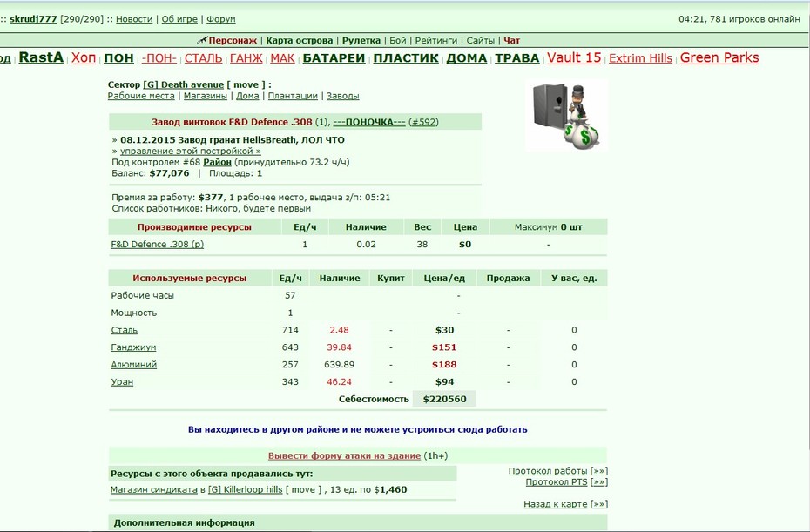Open the Сталь resource link
This screenshot has height=532, width=810.
[x=124, y=330]
